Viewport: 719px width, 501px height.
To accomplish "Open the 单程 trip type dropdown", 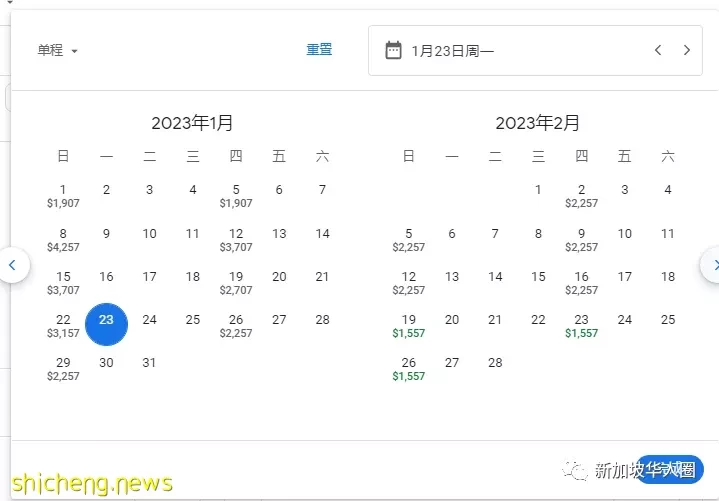I will tap(57, 50).
